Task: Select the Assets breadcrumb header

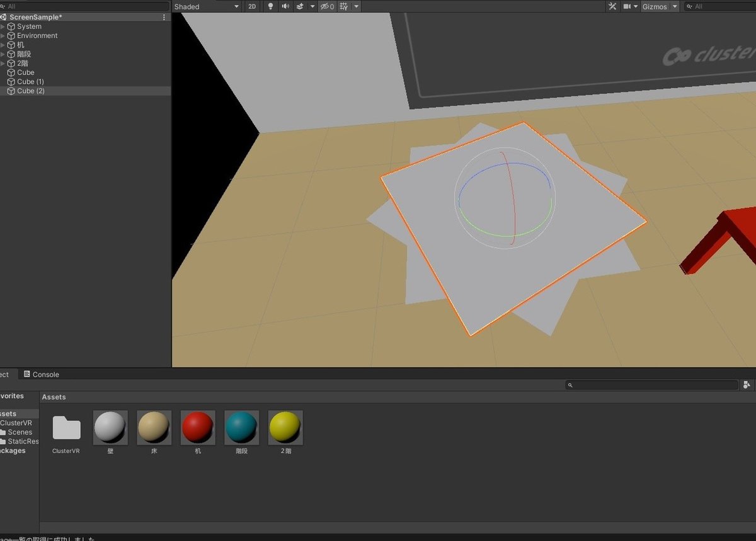Action: click(x=54, y=397)
